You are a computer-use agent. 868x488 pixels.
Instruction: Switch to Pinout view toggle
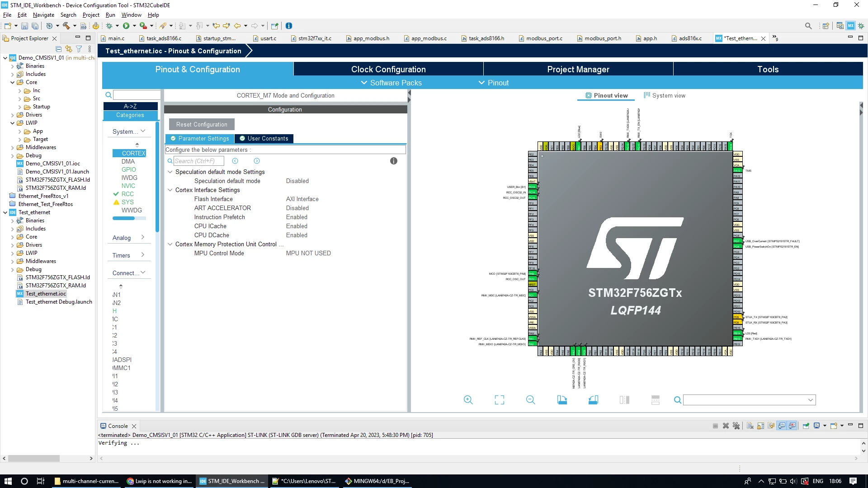pos(606,95)
